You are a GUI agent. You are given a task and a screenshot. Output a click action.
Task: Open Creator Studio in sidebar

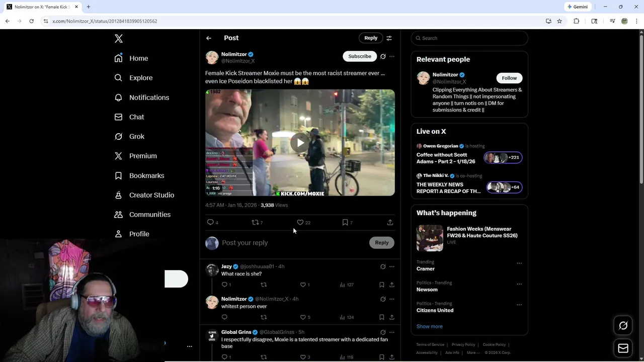pyautogui.click(x=144, y=195)
